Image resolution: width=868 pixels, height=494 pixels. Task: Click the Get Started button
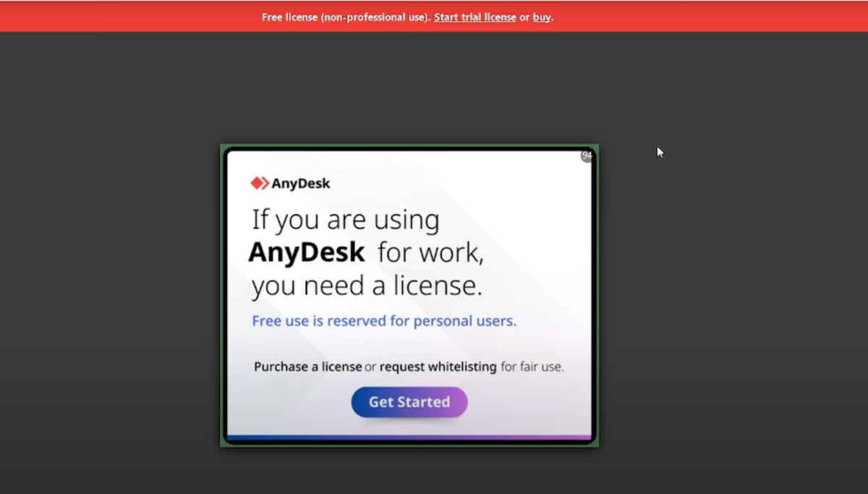click(409, 402)
